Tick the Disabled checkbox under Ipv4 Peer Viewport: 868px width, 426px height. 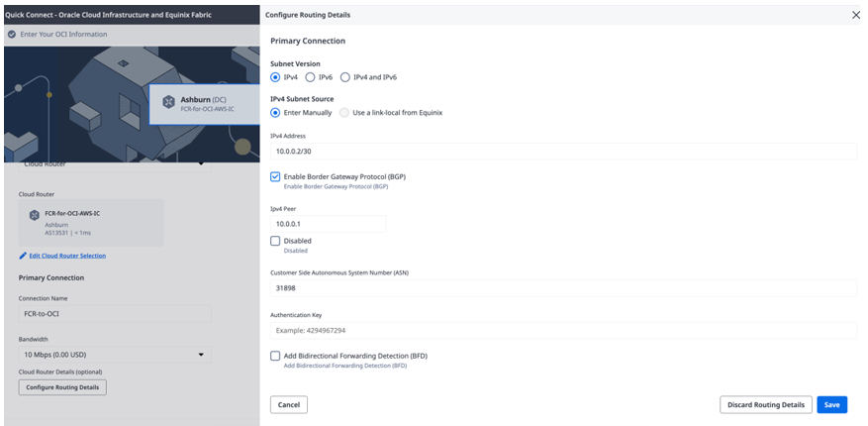(x=275, y=241)
